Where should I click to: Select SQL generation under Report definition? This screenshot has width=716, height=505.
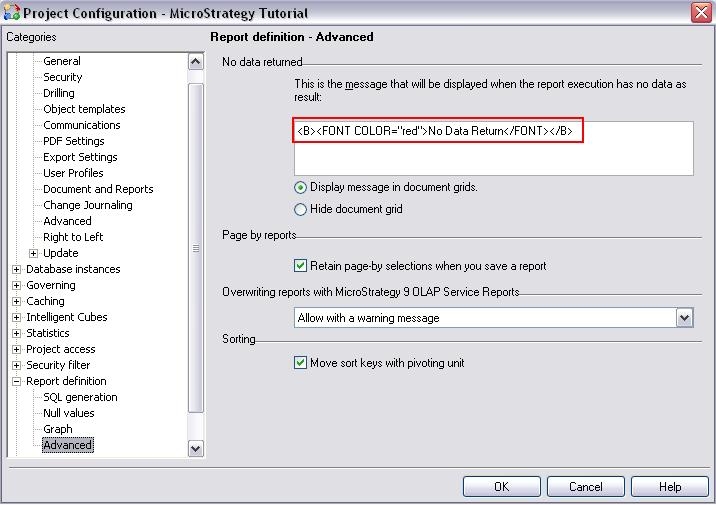point(80,397)
